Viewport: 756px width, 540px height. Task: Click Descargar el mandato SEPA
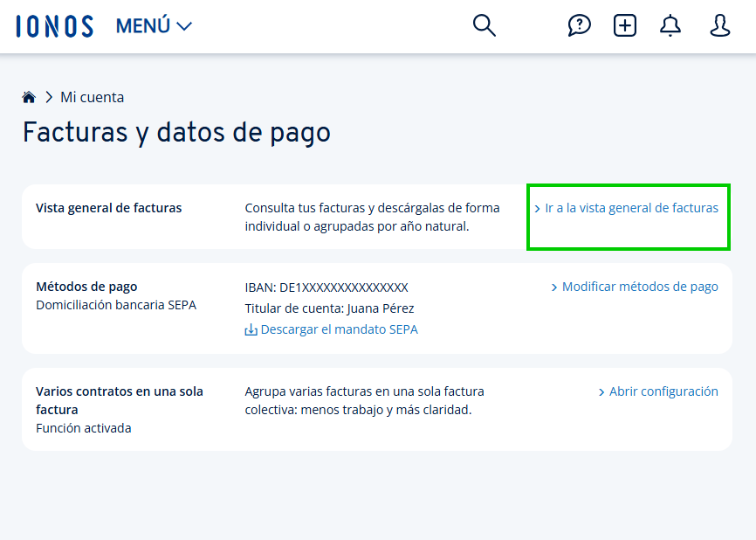[340, 330]
